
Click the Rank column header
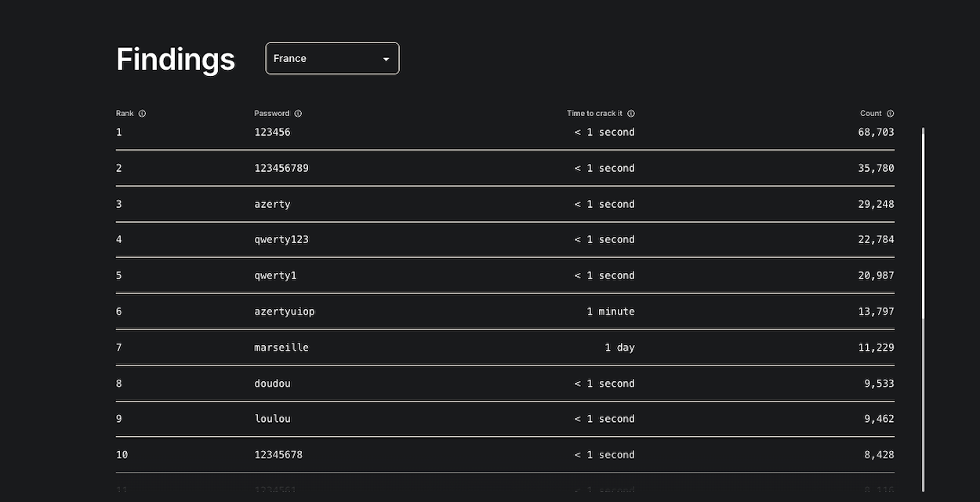125,114
